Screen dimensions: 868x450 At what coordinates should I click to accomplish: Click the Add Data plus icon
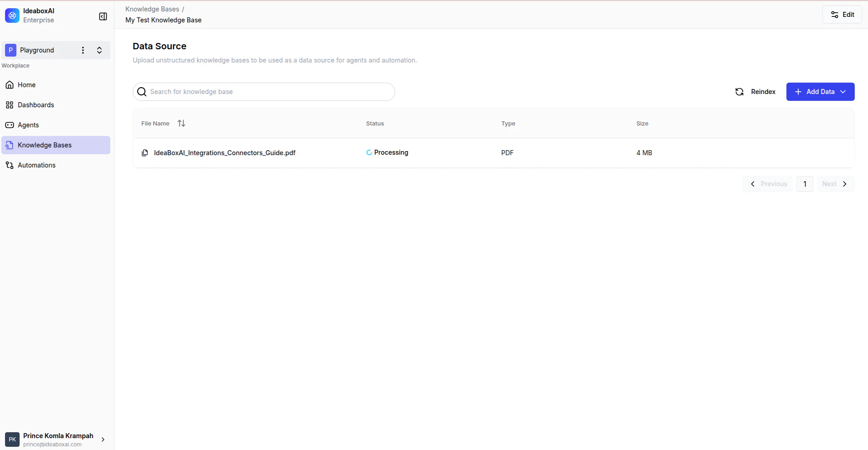pos(798,92)
